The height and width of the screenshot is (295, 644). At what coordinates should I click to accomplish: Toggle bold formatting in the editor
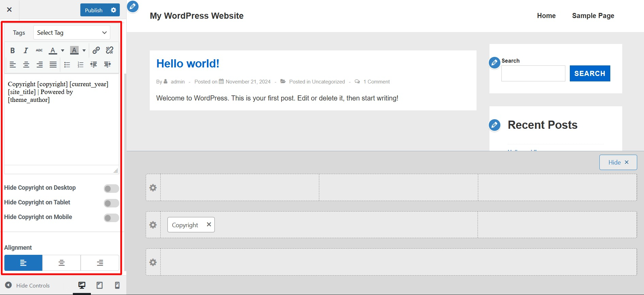[x=13, y=51]
